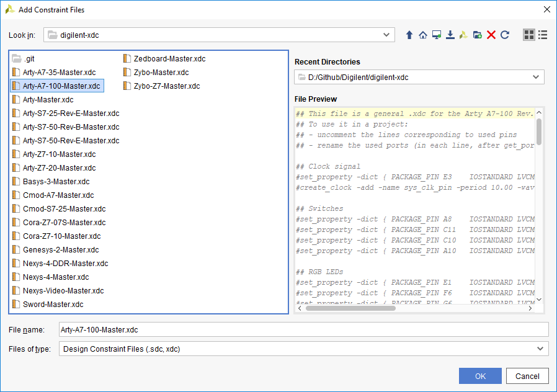This screenshot has height=392, width=557.
Task: Create a new folder
Action: pyautogui.click(x=478, y=35)
